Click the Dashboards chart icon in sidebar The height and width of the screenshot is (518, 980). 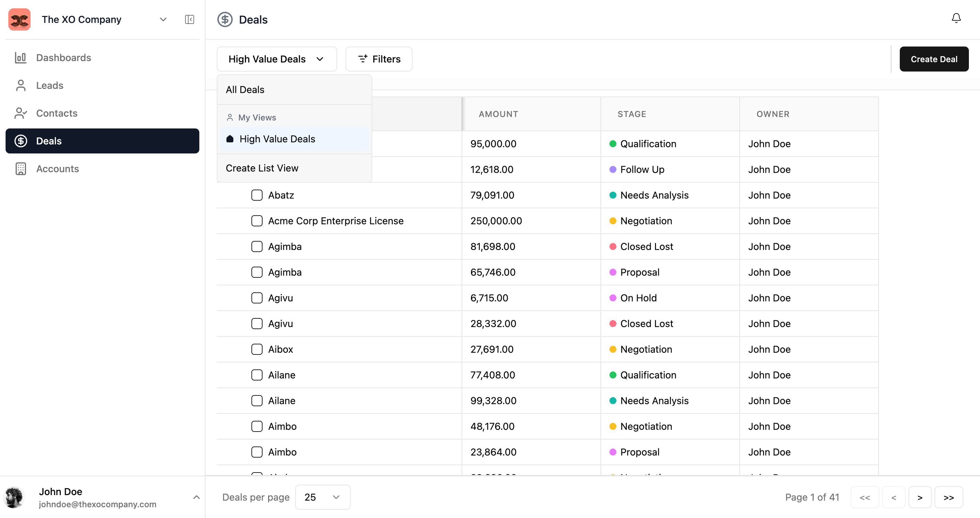pos(20,57)
